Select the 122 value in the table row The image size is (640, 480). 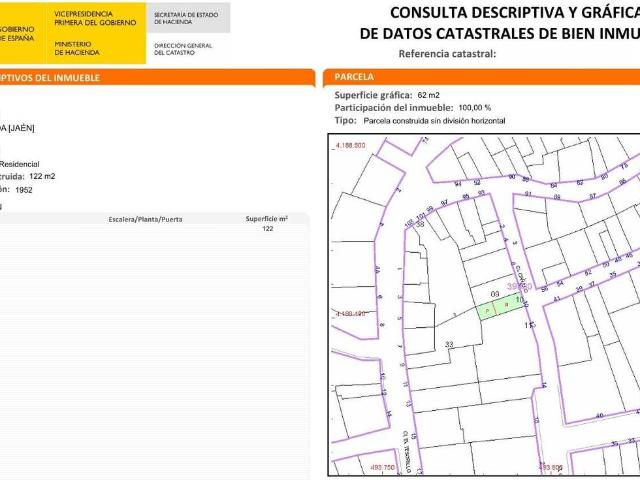point(267,229)
